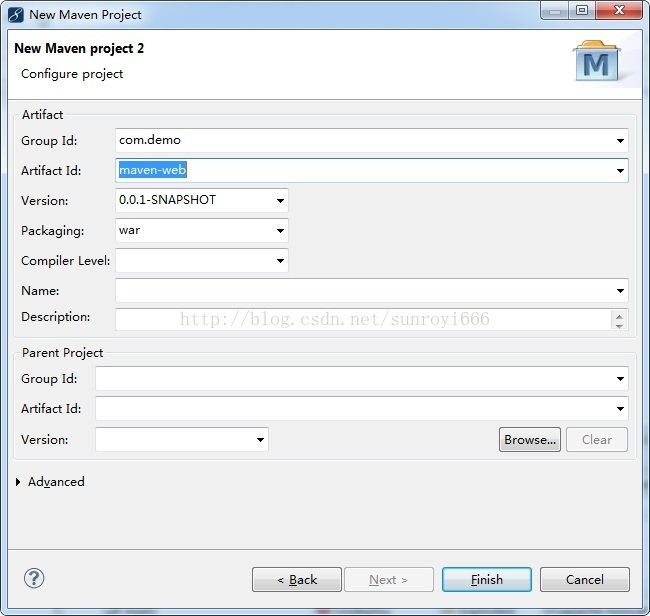
Task: Open the Packaging dropdown showing war
Action: point(280,230)
